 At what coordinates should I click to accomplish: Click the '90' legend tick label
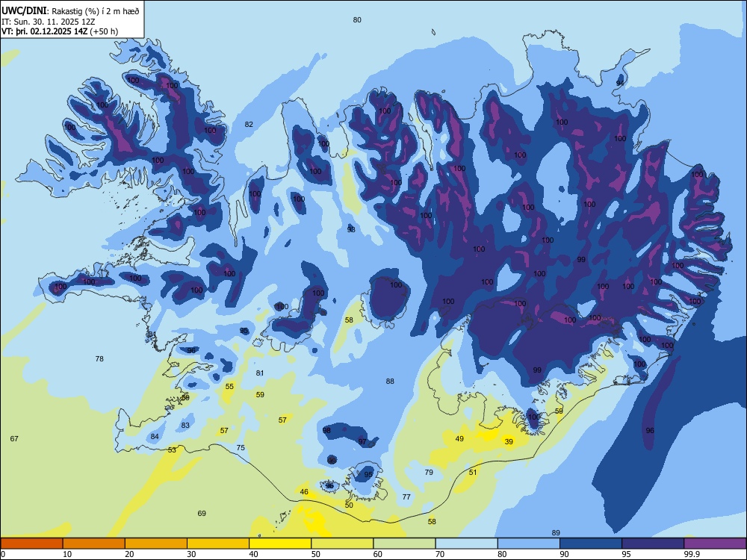point(564,554)
